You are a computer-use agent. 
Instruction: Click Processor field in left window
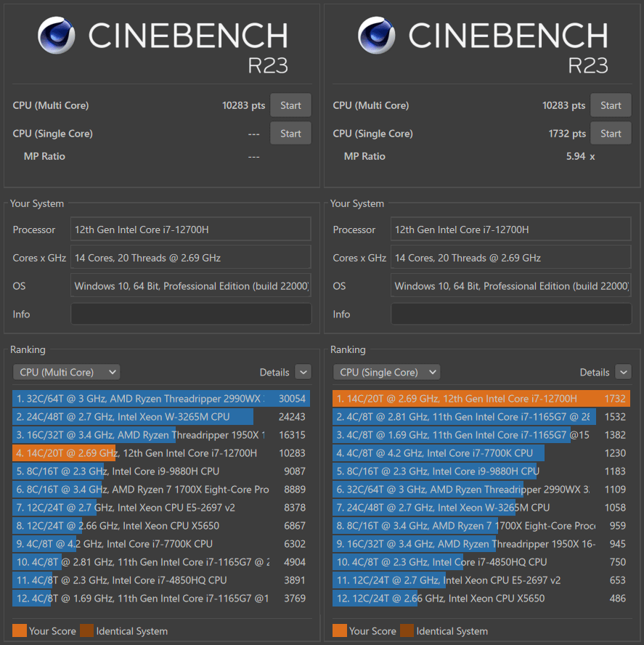click(x=191, y=229)
